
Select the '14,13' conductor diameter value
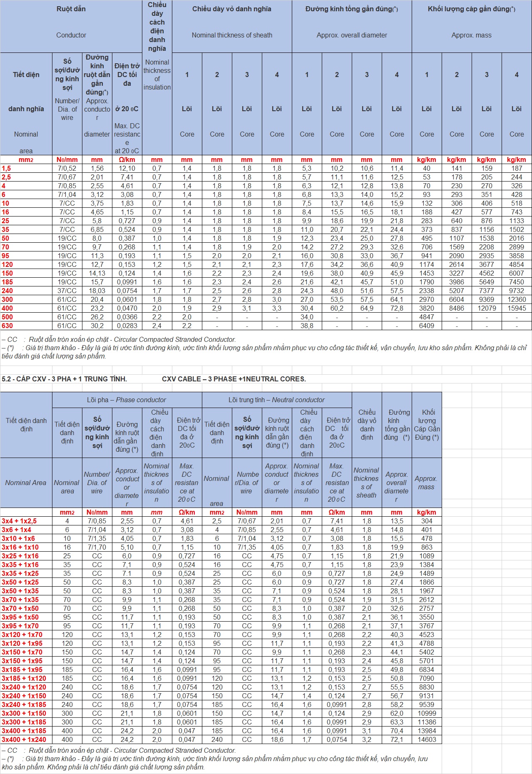click(x=97, y=273)
